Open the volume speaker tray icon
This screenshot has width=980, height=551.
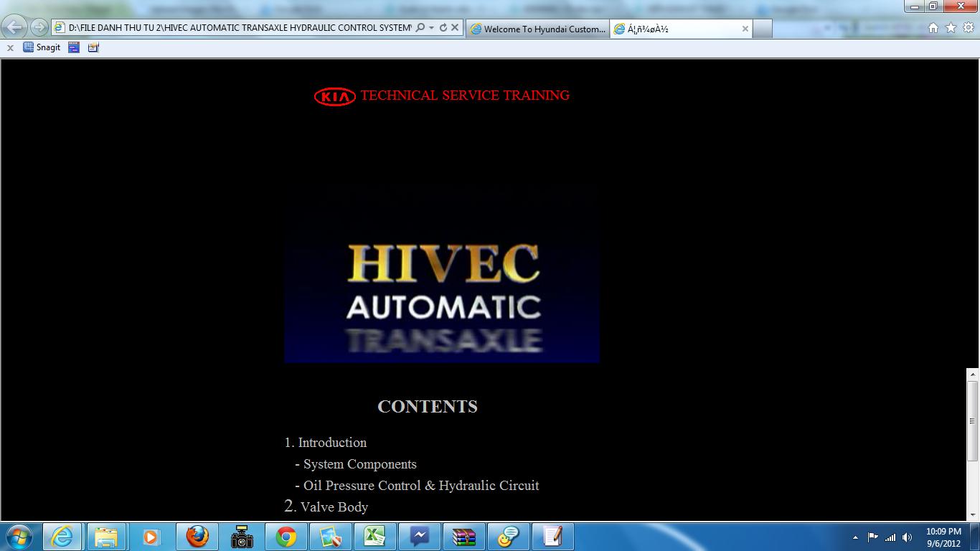[x=908, y=537]
